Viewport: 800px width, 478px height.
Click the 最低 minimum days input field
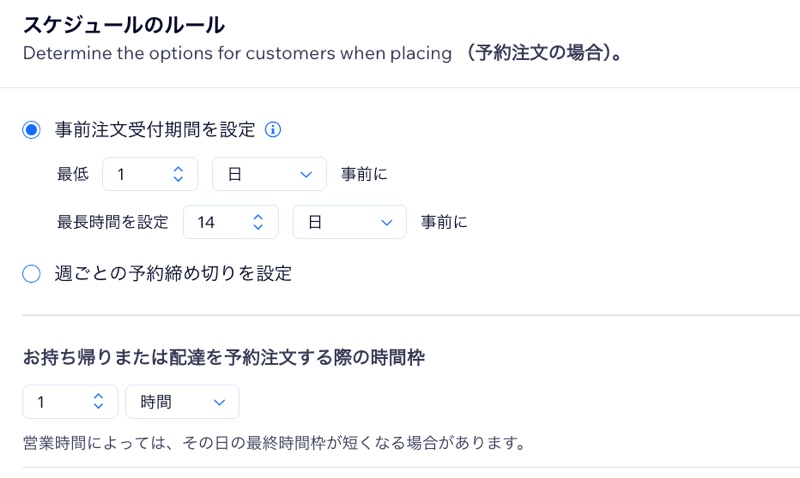pos(138,174)
